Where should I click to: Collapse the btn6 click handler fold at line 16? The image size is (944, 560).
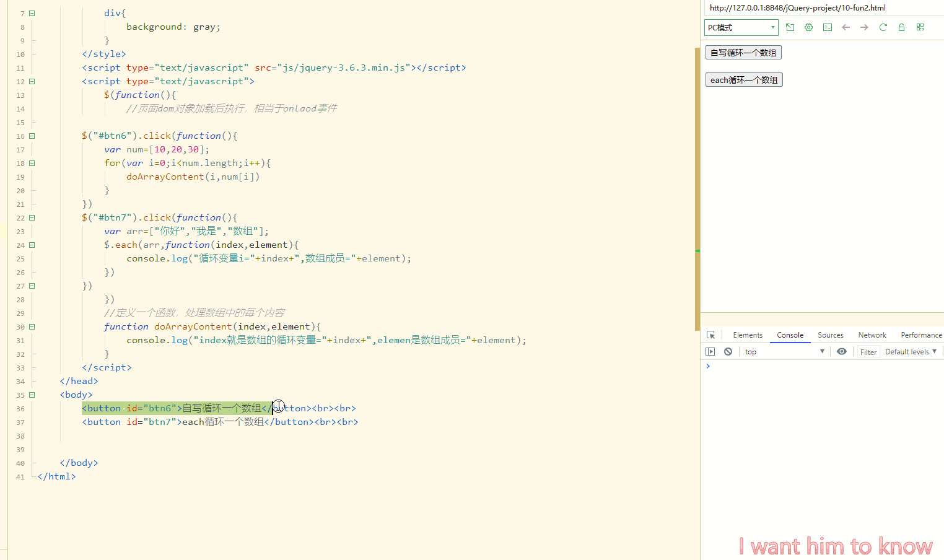[x=32, y=136]
